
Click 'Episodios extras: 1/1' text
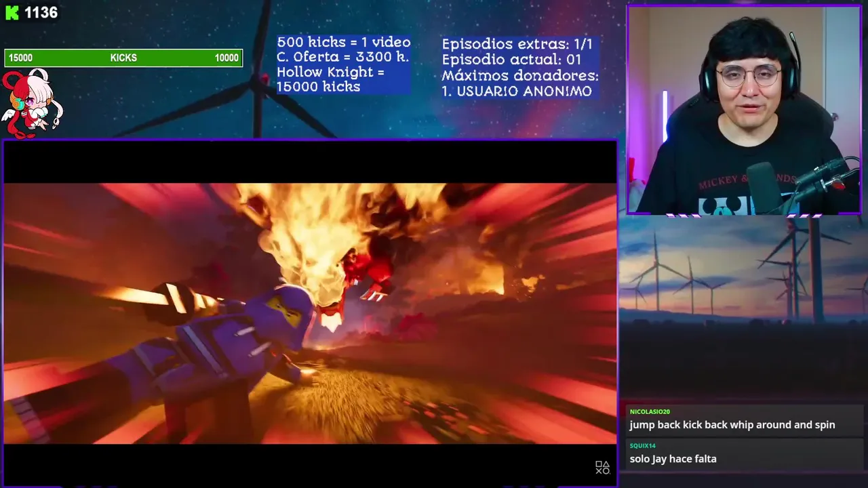(517, 44)
